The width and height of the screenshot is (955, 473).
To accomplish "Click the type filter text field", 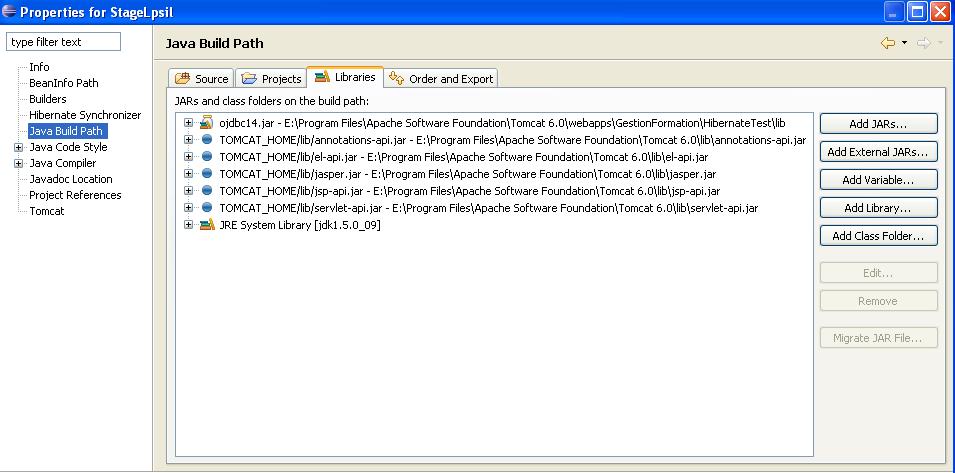I will pyautogui.click(x=63, y=42).
